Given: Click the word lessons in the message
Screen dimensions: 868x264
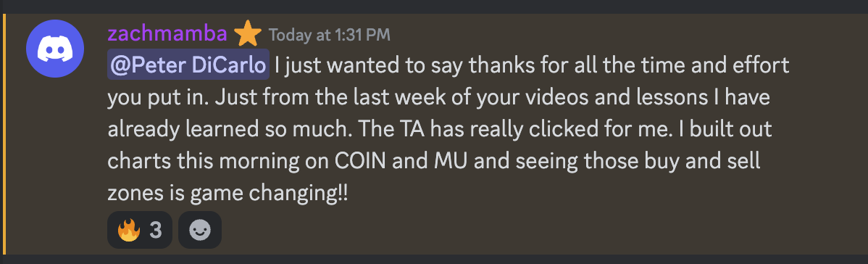Looking at the screenshot, I should pyautogui.click(x=596, y=98).
